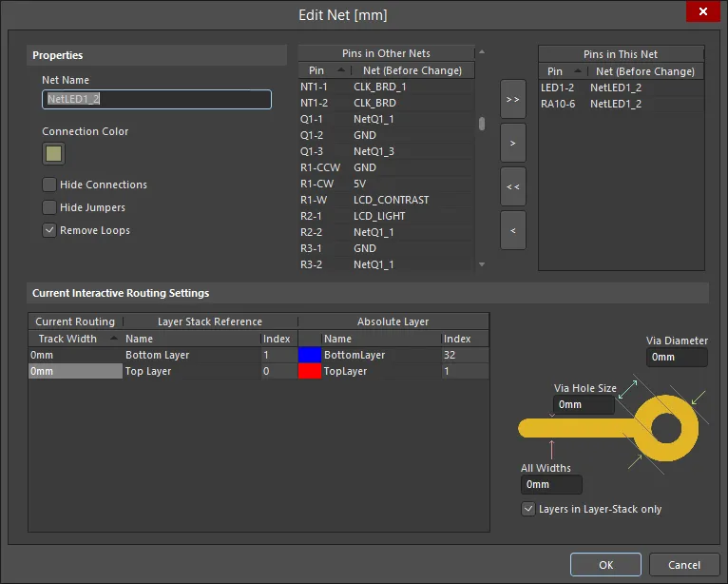Open the Connection Color swatch
The width and height of the screenshot is (728, 584).
coord(53,154)
